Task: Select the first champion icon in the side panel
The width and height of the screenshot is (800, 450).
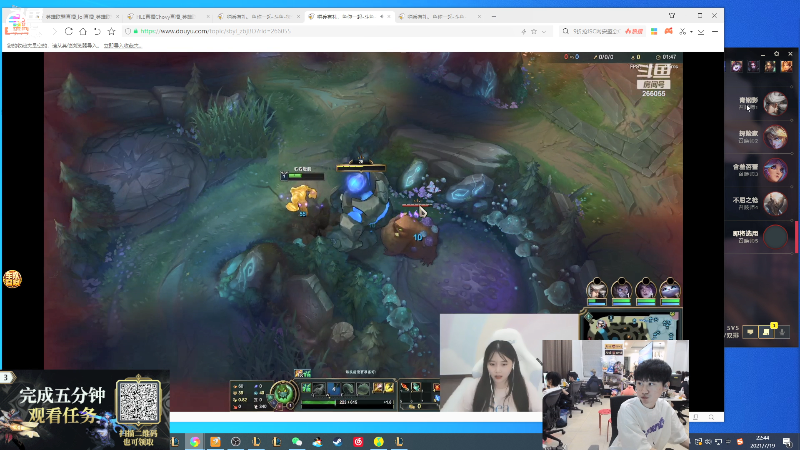Action: click(x=736, y=66)
